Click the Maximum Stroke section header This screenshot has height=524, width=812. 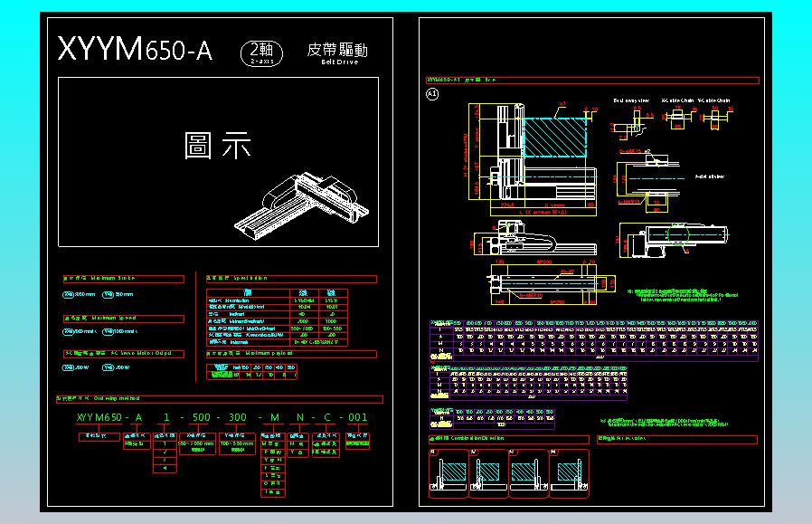click(x=123, y=279)
